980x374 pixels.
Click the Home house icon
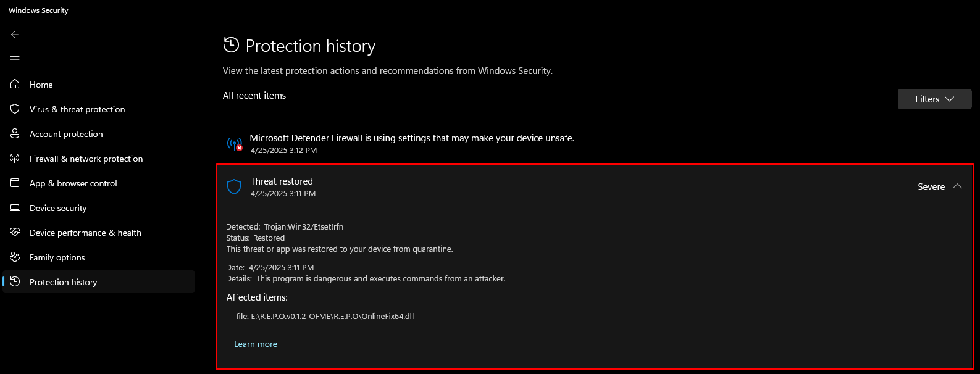[x=15, y=84]
